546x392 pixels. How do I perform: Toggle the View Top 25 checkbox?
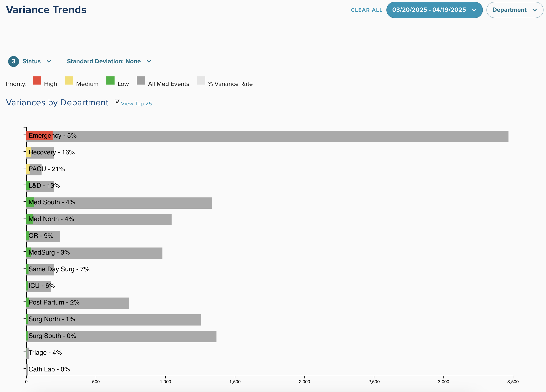point(117,102)
